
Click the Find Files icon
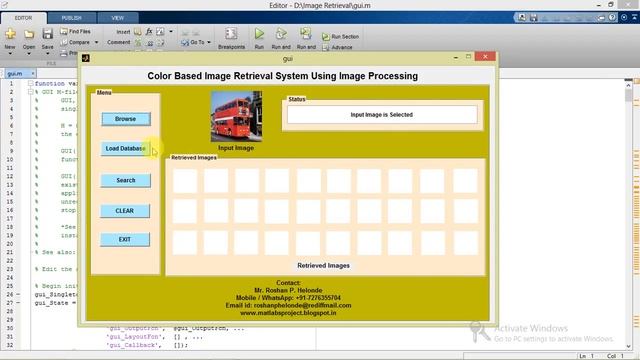click(x=64, y=31)
